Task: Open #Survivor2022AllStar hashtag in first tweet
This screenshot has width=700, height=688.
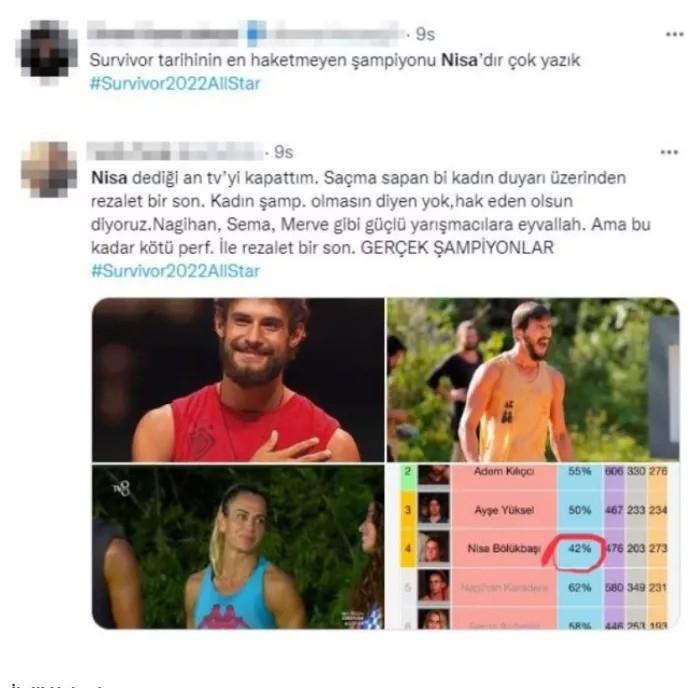Action: pos(175,83)
